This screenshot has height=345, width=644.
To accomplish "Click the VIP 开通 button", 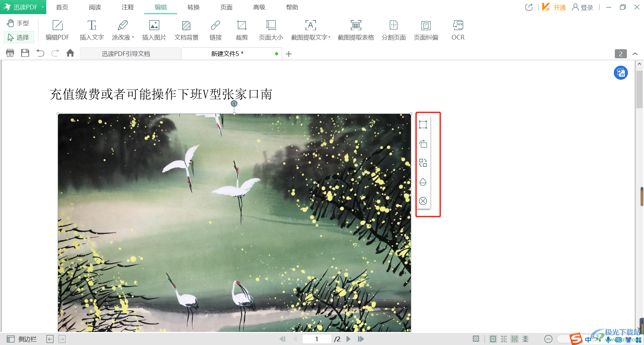I will coord(554,7).
